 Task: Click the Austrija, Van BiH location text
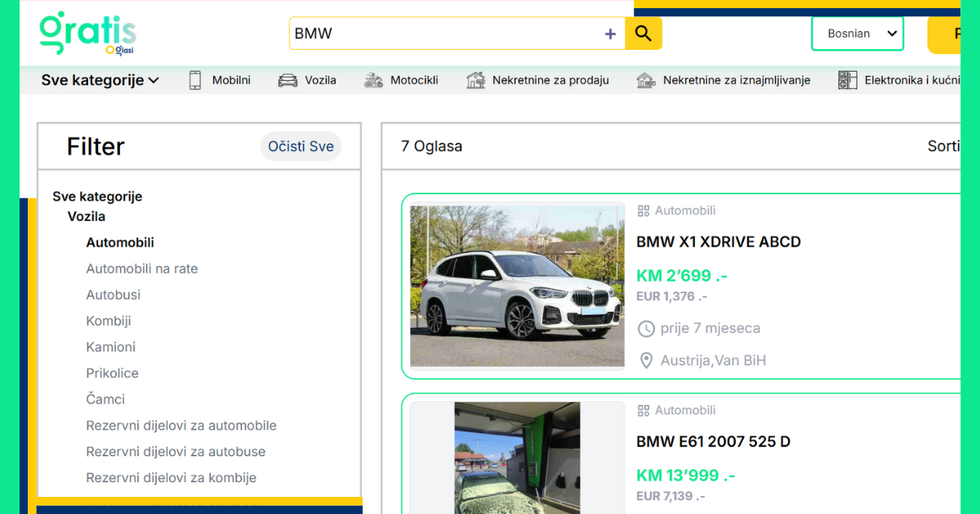pyautogui.click(x=713, y=361)
